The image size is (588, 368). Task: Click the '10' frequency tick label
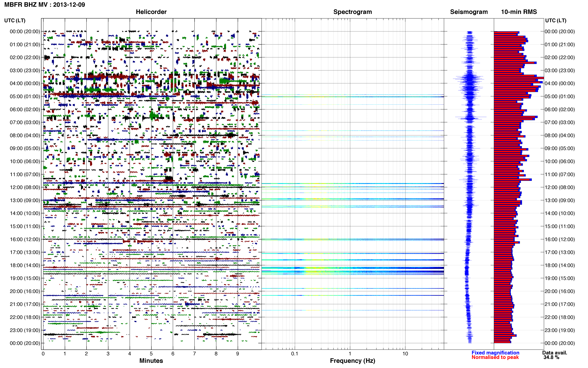tap(405, 354)
